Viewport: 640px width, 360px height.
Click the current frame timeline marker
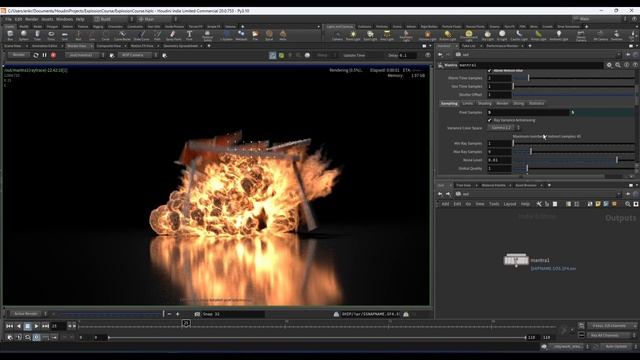coord(186,323)
